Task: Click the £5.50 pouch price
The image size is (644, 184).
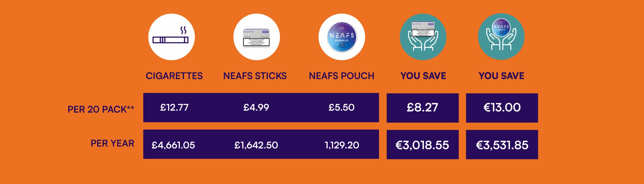Action: pyautogui.click(x=341, y=107)
